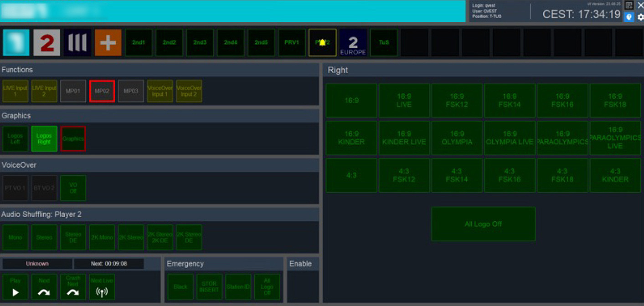Toggle VoiceOver Input 1
The width and height of the screenshot is (644, 306).
[x=160, y=91]
